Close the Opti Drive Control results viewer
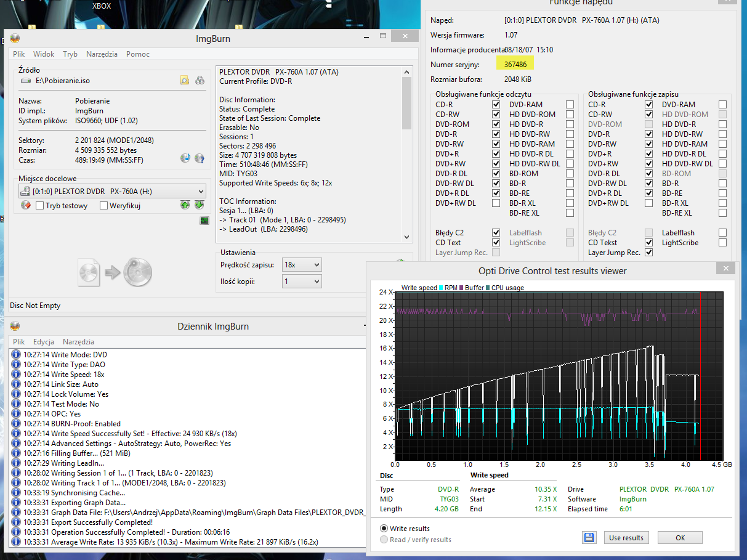747x560 pixels. (x=727, y=269)
